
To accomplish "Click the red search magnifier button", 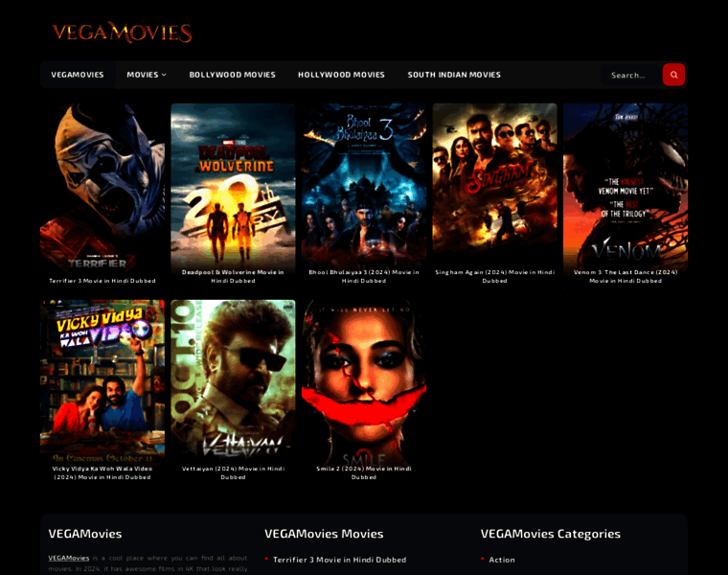I will 673,75.
